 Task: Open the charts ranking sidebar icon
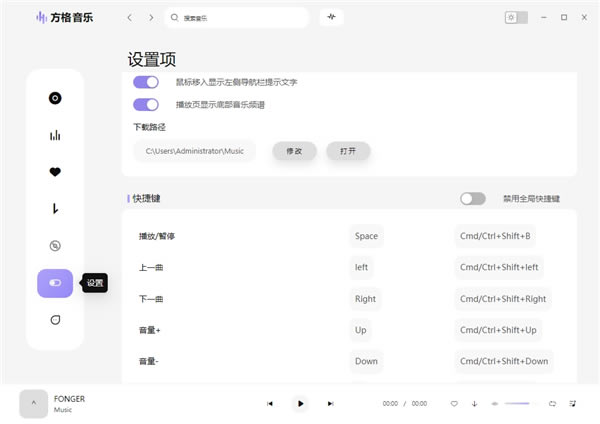[55, 135]
